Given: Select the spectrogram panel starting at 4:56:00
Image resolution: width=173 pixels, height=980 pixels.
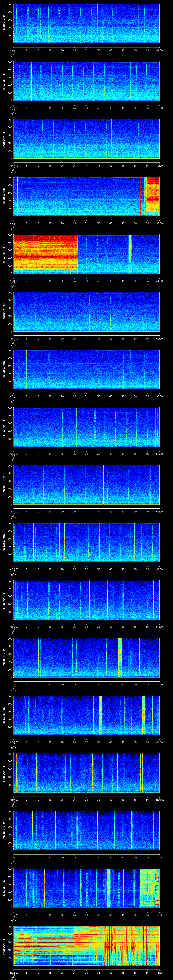Looking at the screenshot, I should [87, 600].
